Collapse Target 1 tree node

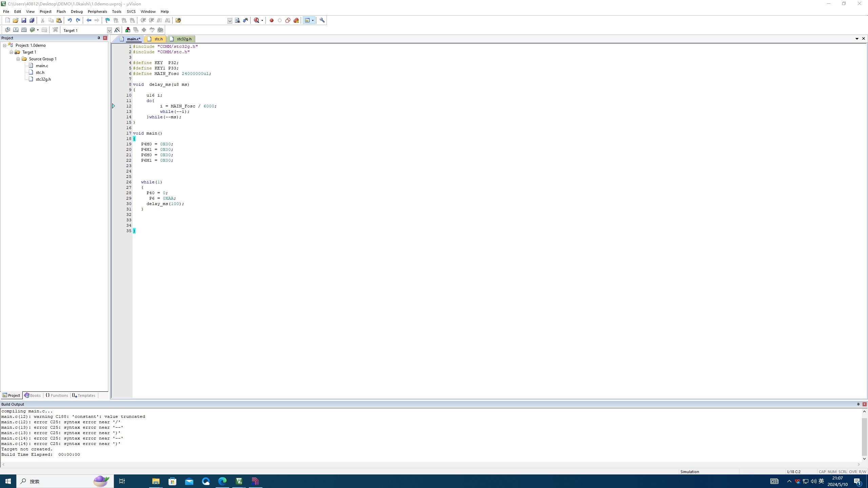12,52
